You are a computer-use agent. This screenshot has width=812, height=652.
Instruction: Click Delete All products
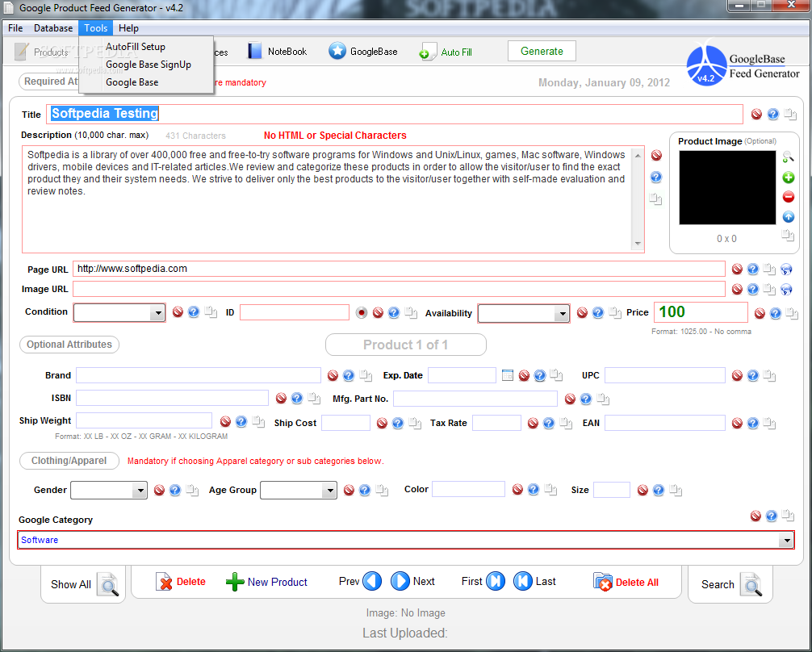(626, 582)
